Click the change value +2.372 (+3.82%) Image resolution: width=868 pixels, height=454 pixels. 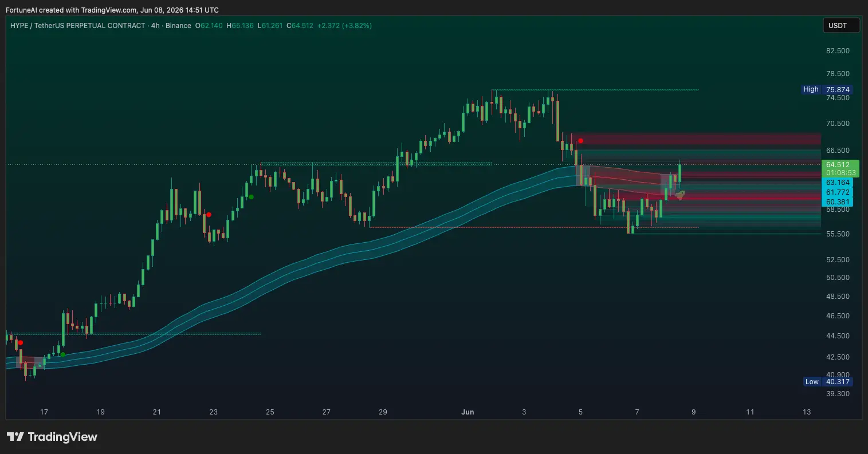[x=344, y=26]
